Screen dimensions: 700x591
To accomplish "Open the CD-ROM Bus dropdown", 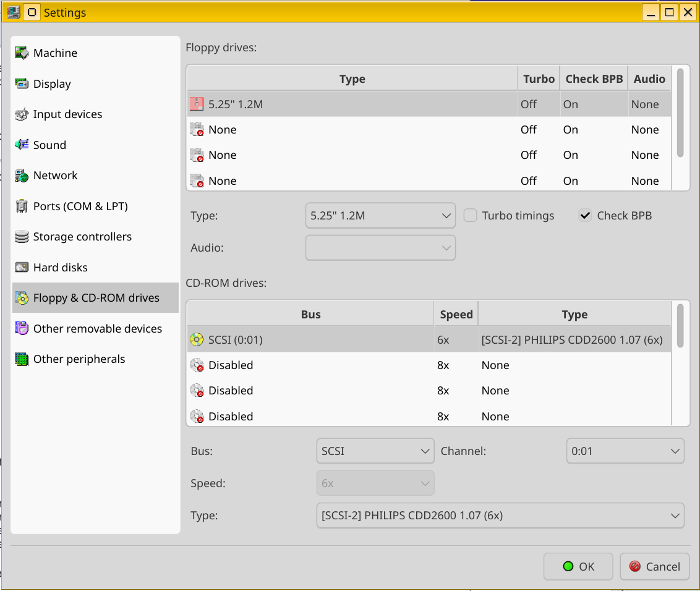I will point(375,451).
